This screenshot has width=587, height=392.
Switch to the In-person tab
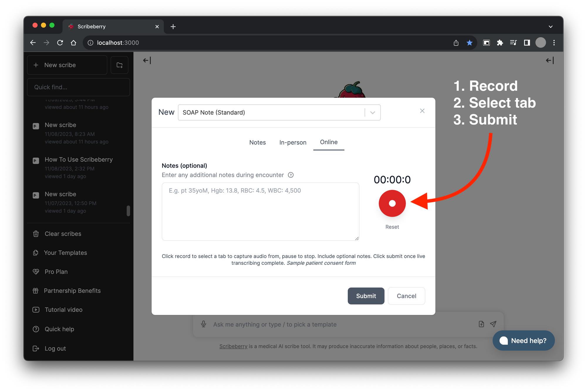tap(293, 142)
